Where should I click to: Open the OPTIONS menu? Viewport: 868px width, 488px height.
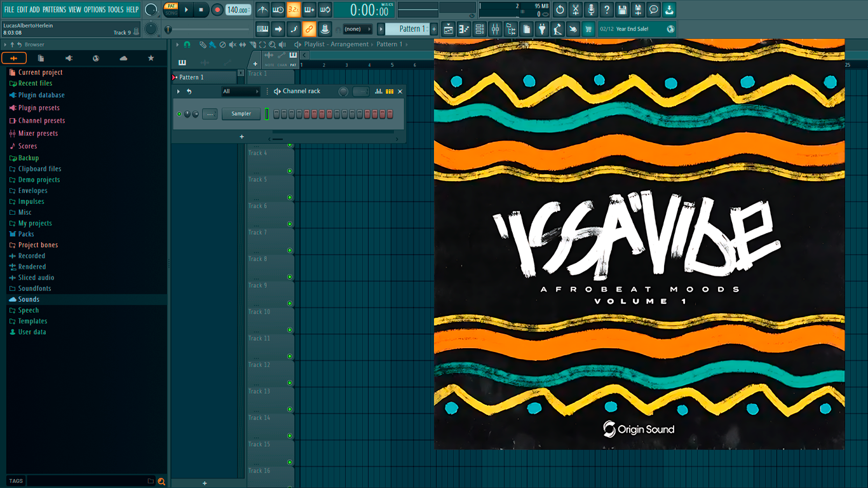pyautogui.click(x=95, y=10)
